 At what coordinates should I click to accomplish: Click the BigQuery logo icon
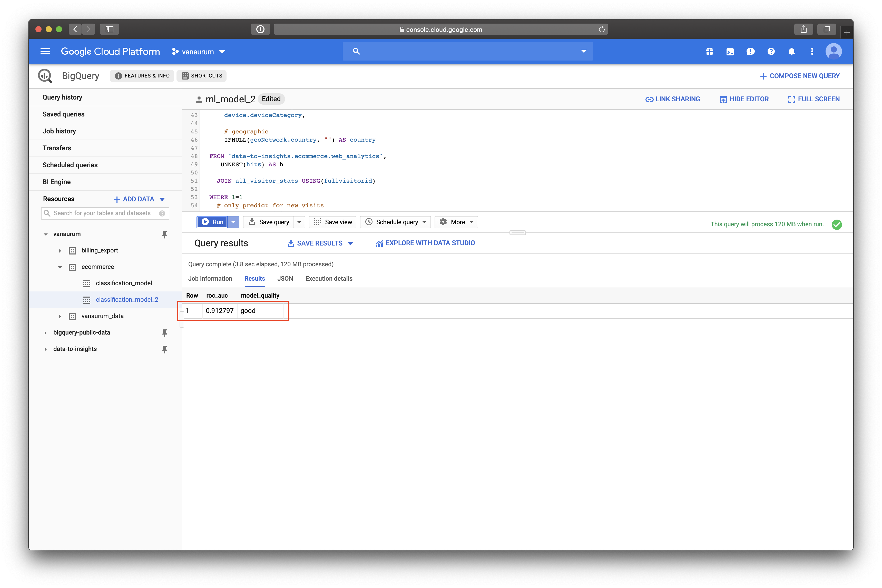45,76
